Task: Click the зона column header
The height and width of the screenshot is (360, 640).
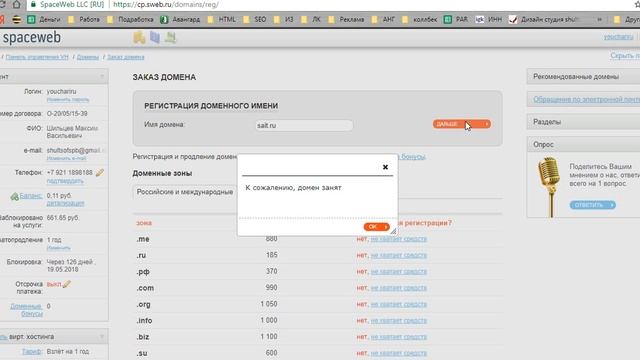Action: coord(144,223)
